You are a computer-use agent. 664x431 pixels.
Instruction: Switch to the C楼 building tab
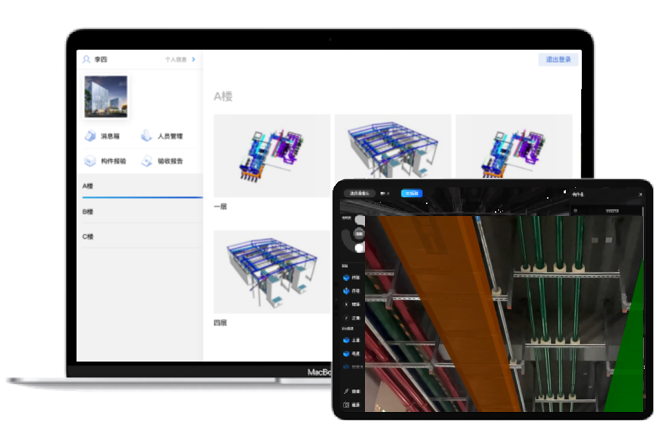(140, 237)
